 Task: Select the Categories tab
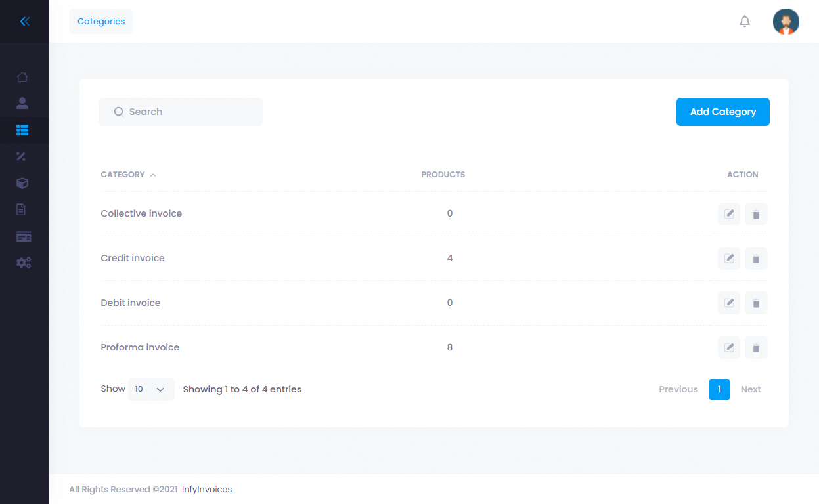101,22
